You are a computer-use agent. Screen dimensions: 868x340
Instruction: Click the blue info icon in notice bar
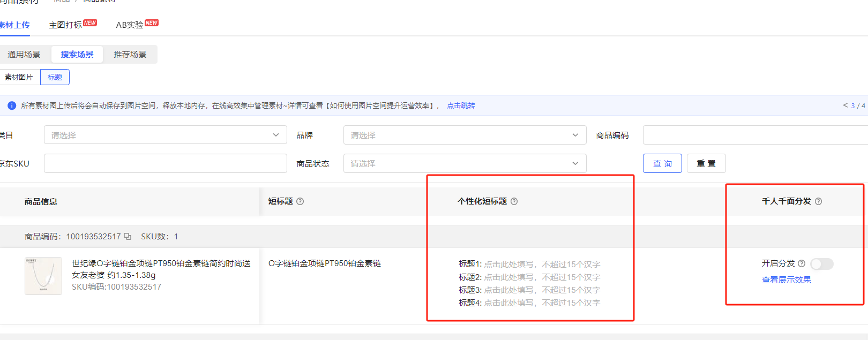(12, 105)
